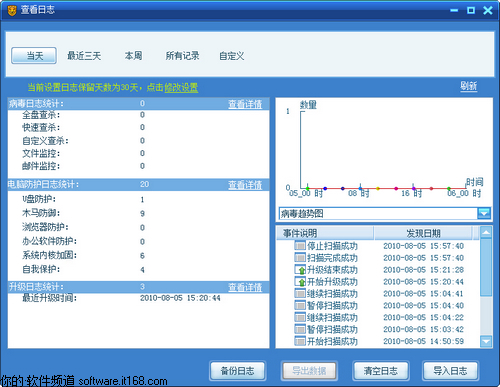Click icon beside 扫描完成成功 log entry
The height and width of the screenshot is (387, 500).
pos(300,258)
